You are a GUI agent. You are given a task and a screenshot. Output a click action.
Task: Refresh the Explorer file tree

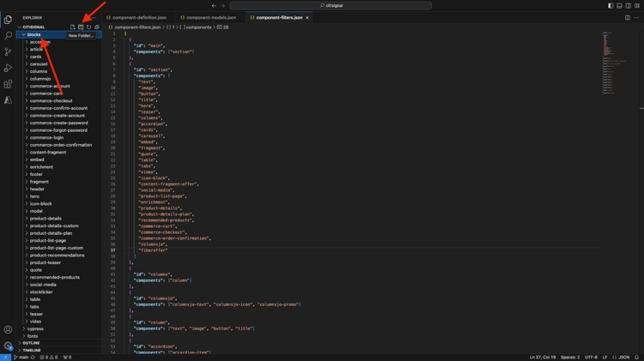[x=88, y=27]
